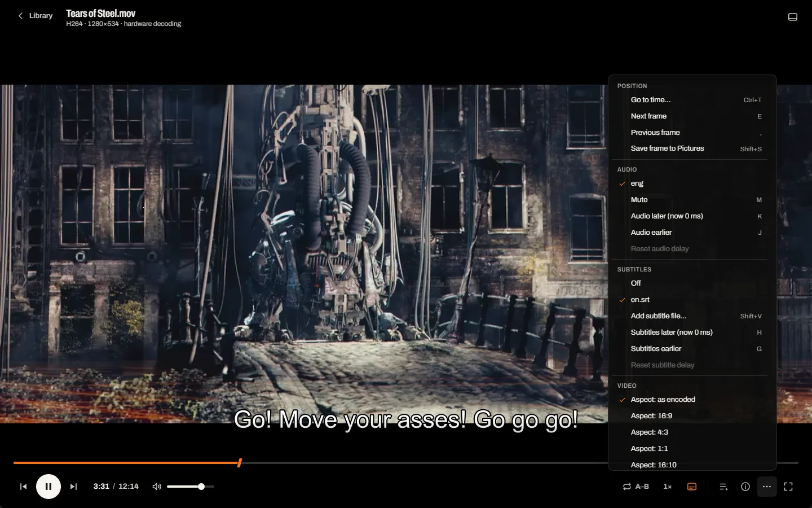Adjust the volume slider
The width and height of the screenshot is (812, 508).
pos(191,487)
